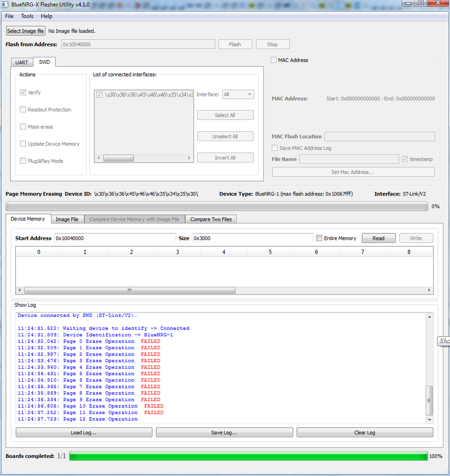Enable Plug&Play Mode checkbox

coord(23,161)
